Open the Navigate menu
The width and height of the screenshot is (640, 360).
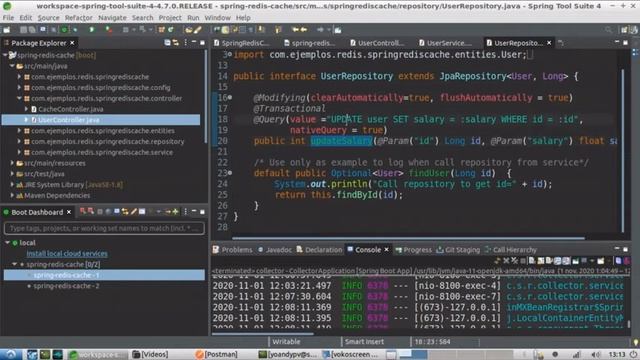tap(112, 18)
